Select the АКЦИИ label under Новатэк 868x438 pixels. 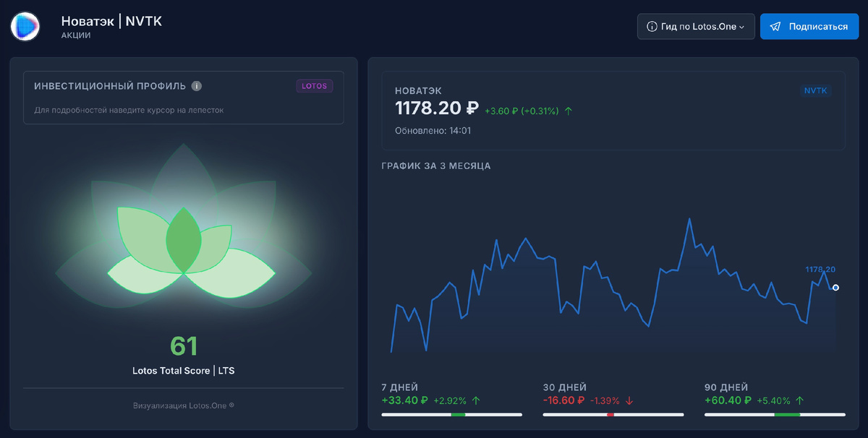[x=75, y=34]
